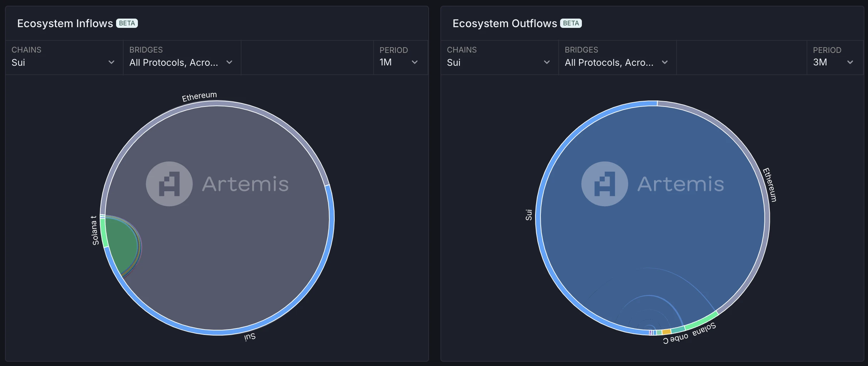Click the BETA badge beside Ecosystem Inflows
Image resolution: width=868 pixels, height=366 pixels.
click(127, 23)
